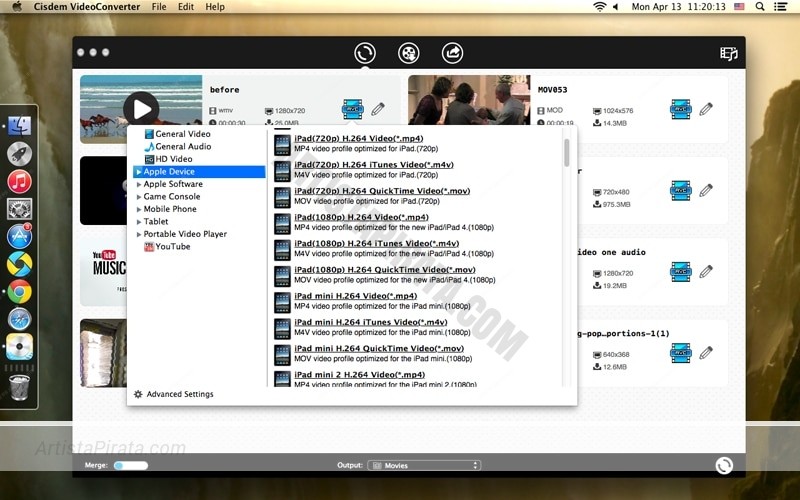The height and width of the screenshot is (500, 800).
Task: Open Google Chrome from the dock
Action: [19, 292]
